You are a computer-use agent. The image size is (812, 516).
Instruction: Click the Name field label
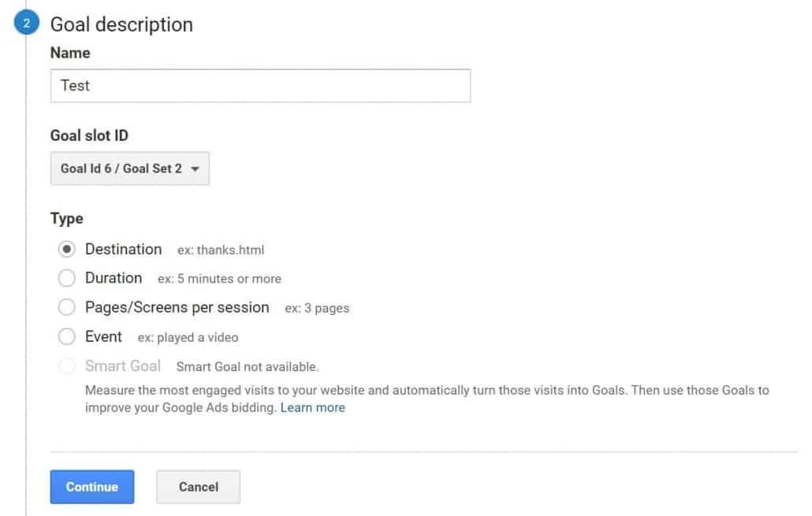click(x=70, y=53)
